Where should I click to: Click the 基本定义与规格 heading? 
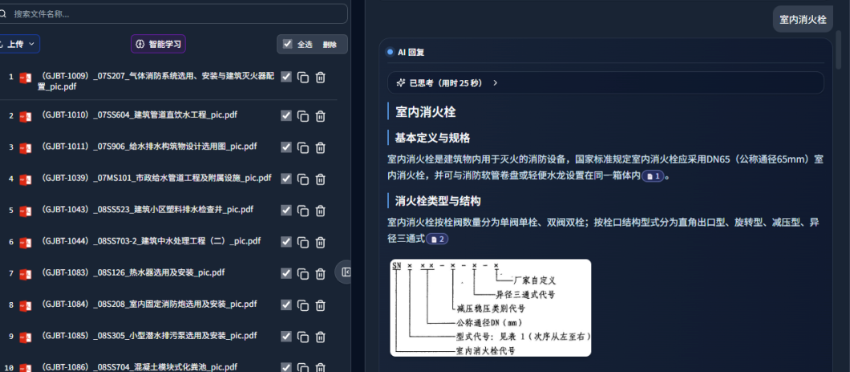click(x=432, y=138)
